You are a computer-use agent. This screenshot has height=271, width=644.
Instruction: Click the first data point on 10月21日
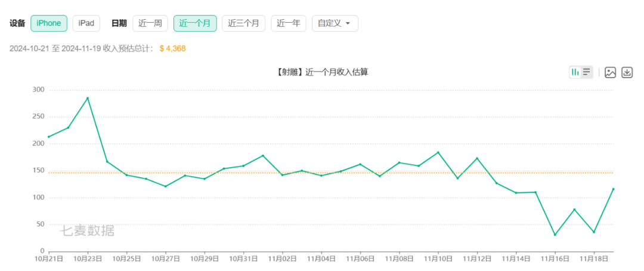coord(49,137)
